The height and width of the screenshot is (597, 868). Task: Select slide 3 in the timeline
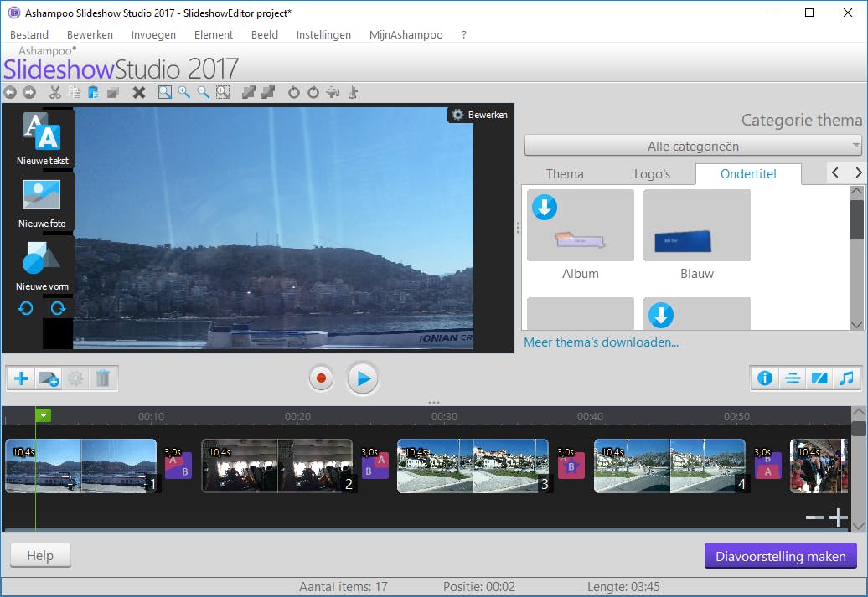[473, 466]
